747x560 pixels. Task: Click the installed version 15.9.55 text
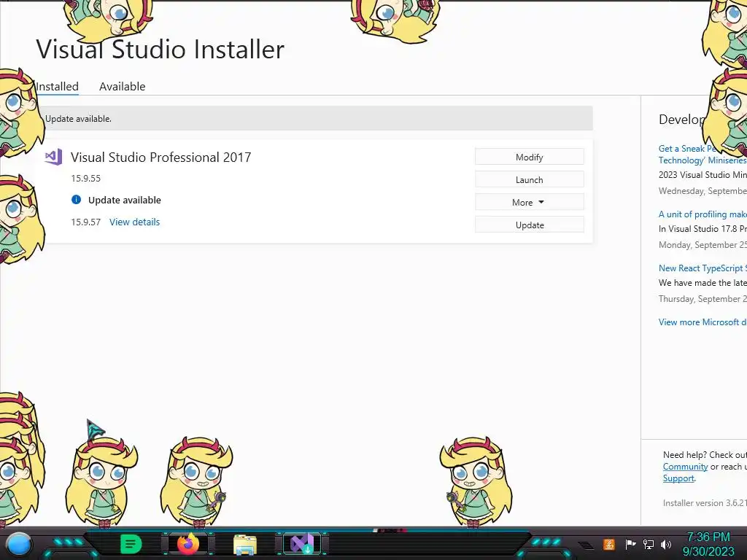(86, 178)
